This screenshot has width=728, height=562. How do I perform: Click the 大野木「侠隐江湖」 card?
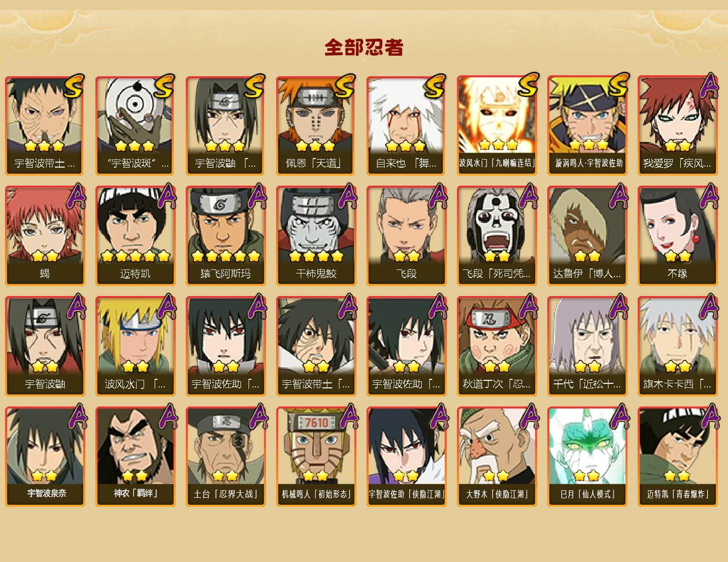pos(497,457)
